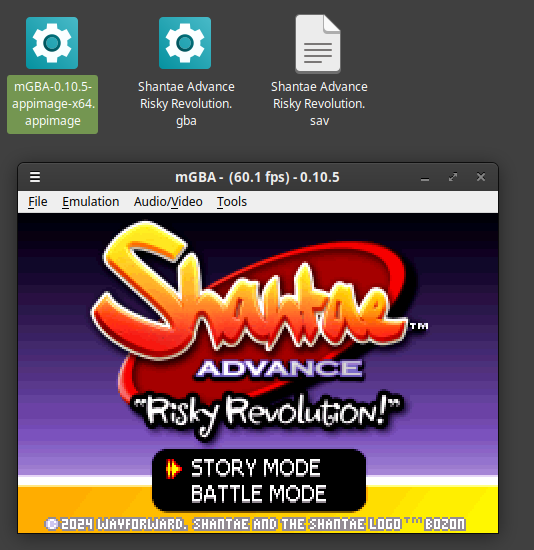Open the Emulation menu
This screenshot has height=550, width=534.
pyautogui.click(x=91, y=202)
